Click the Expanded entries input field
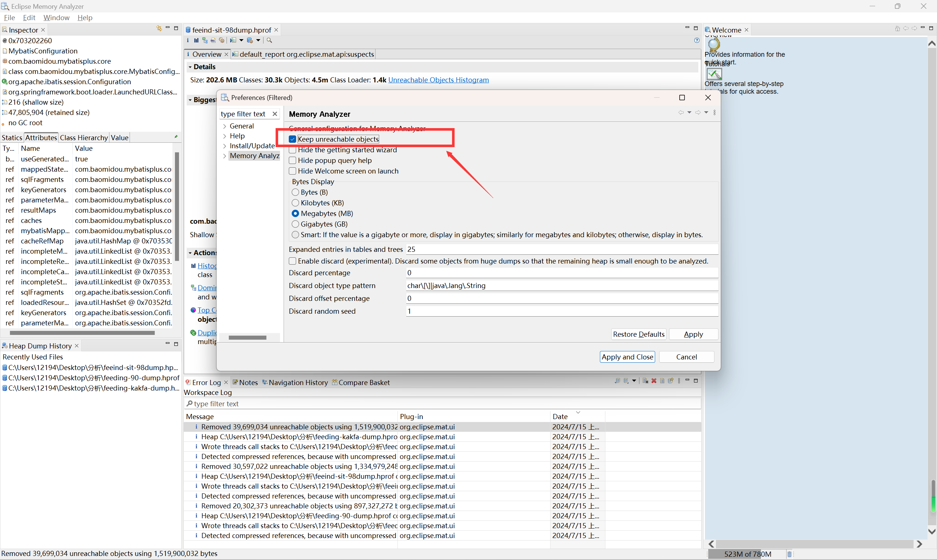 [561, 249]
